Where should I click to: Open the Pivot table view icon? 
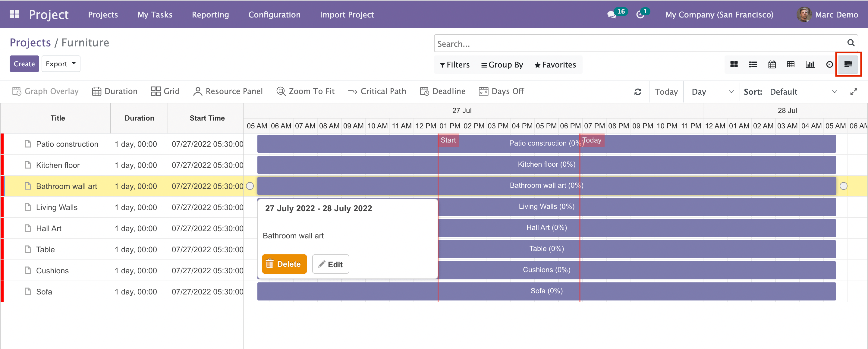(x=791, y=64)
